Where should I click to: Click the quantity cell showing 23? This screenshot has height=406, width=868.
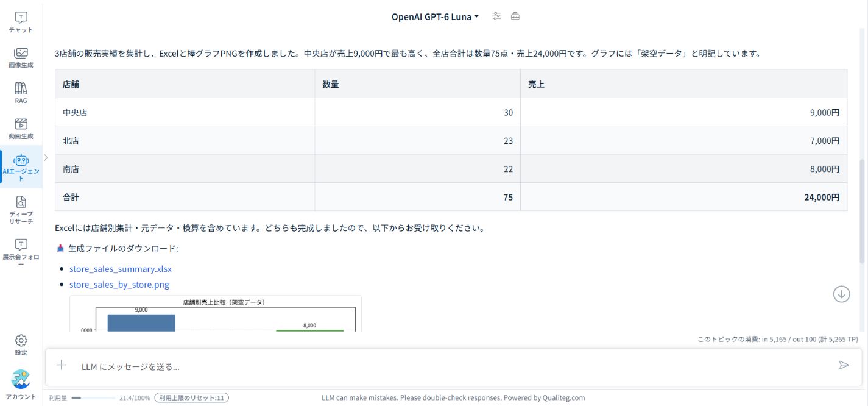click(417, 141)
